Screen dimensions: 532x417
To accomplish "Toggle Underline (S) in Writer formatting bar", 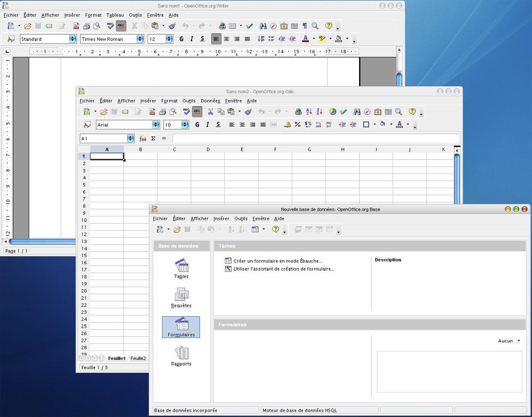I will click(202, 39).
